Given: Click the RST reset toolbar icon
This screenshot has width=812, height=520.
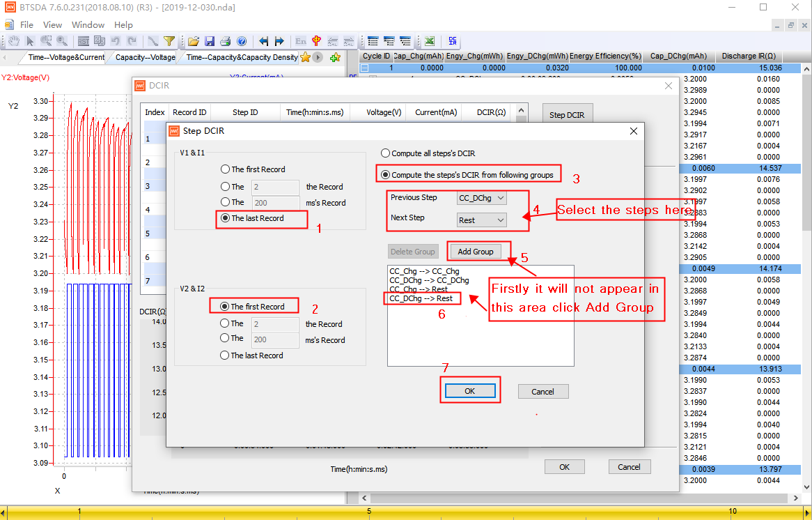Looking at the screenshot, I should click(x=84, y=41).
